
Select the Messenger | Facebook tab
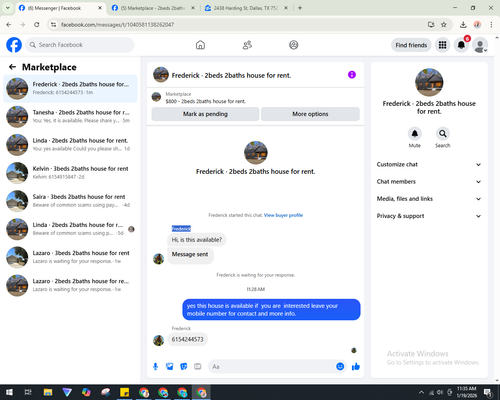(60, 8)
